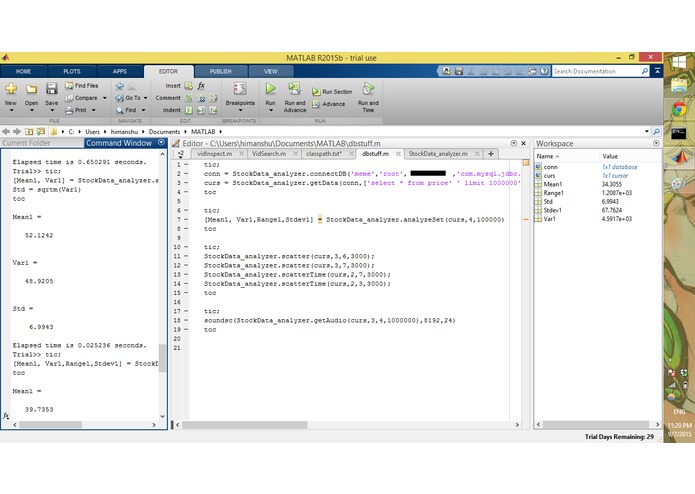
Task: Expand the Run dropdown arrow
Action: pyautogui.click(x=271, y=110)
